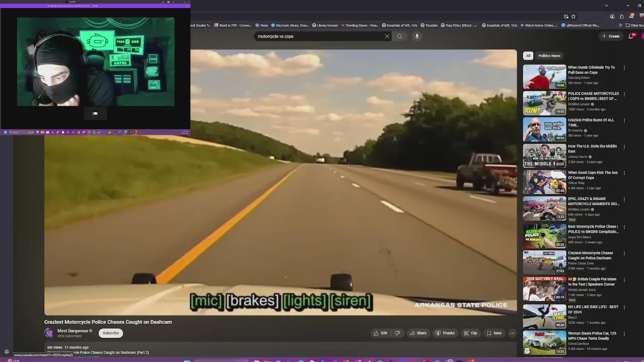The width and height of the screenshot is (644, 362).
Task: Open Woman Steals Police Car title
Action: point(592,336)
